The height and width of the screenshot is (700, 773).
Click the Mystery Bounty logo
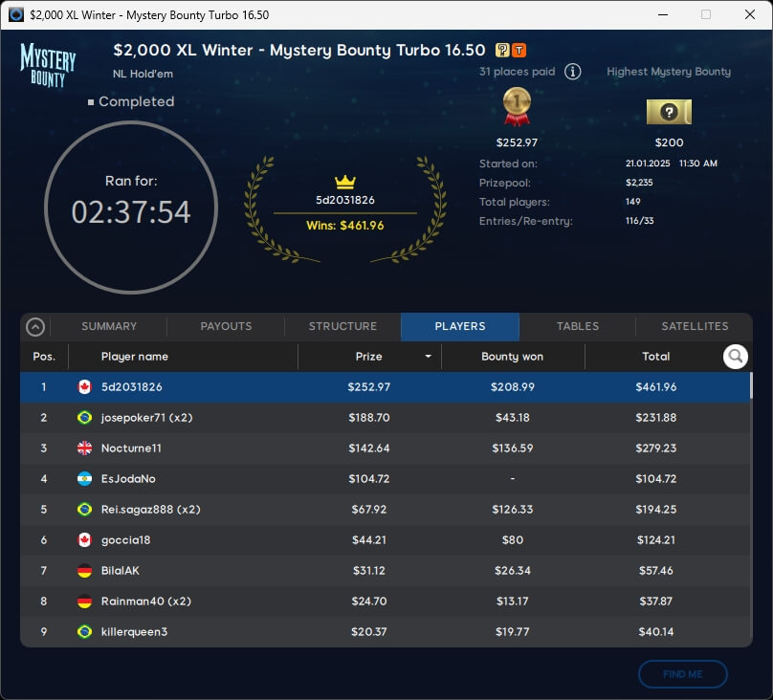tap(48, 65)
